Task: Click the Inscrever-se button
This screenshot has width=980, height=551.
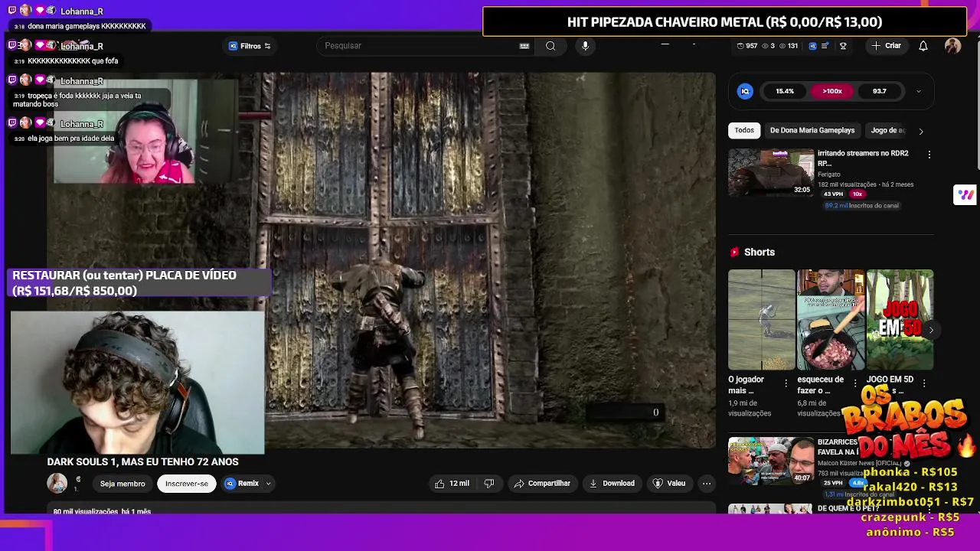Action: pyautogui.click(x=187, y=484)
